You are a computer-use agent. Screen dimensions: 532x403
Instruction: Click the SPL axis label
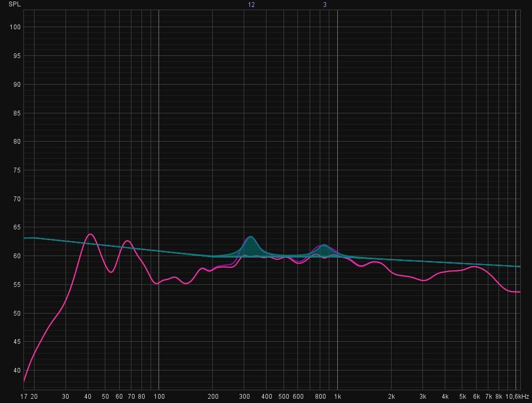coord(14,4)
